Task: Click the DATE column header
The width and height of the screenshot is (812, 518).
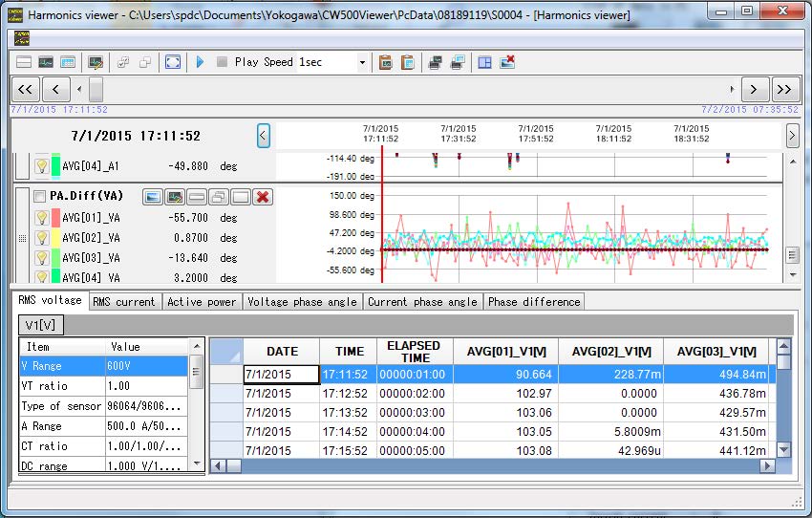Action: pyautogui.click(x=282, y=352)
